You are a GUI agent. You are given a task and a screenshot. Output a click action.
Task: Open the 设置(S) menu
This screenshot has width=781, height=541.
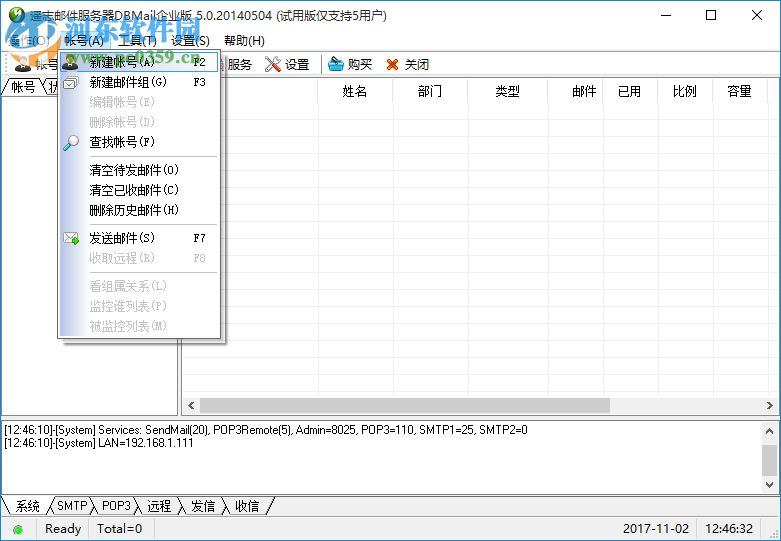[190, 41]
